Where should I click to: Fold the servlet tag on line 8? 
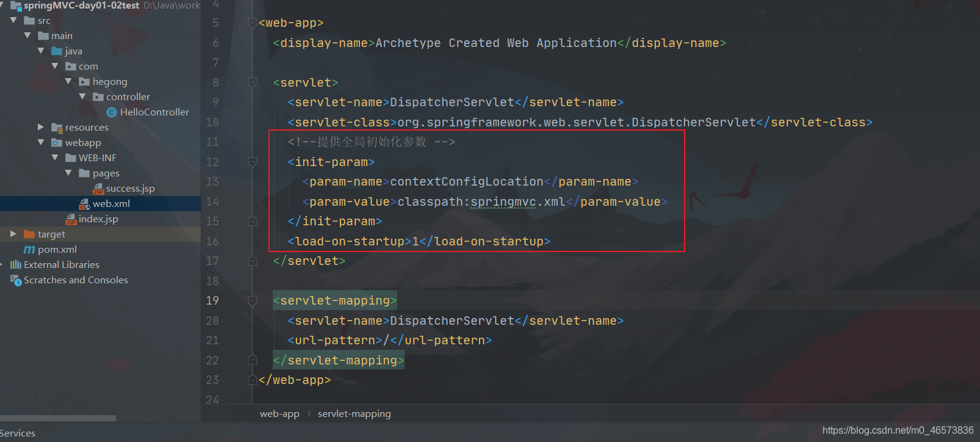coord(253,82)
